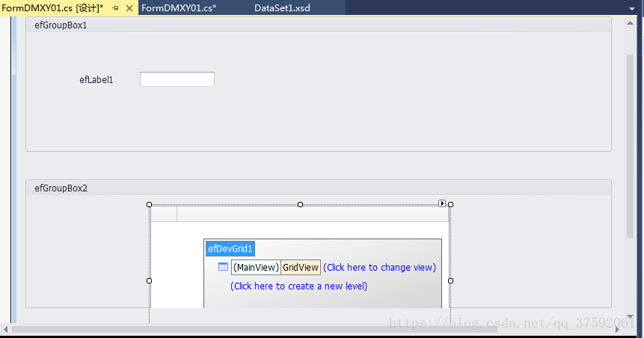Open the grid smart tag arrow
The image size is (644, 338).
tap(442, 203)
